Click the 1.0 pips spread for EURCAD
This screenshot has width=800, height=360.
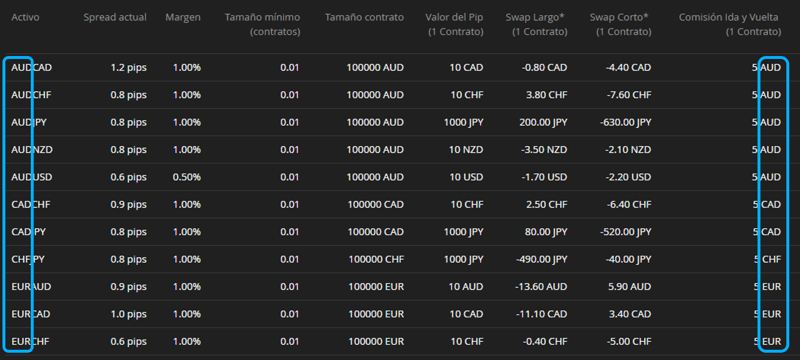[x=129, y=314]
